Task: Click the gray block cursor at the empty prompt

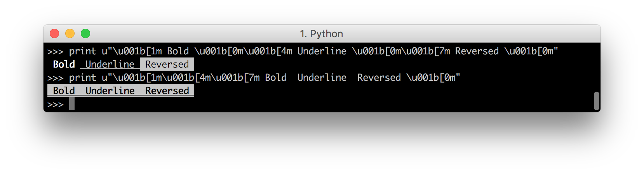Action: [72, 104]
